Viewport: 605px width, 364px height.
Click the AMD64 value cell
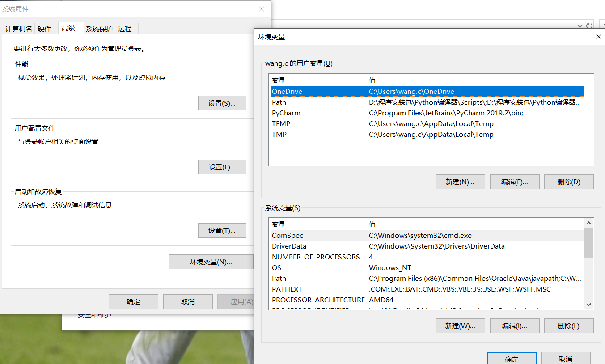pyautogui.click(x=381, y=300)
